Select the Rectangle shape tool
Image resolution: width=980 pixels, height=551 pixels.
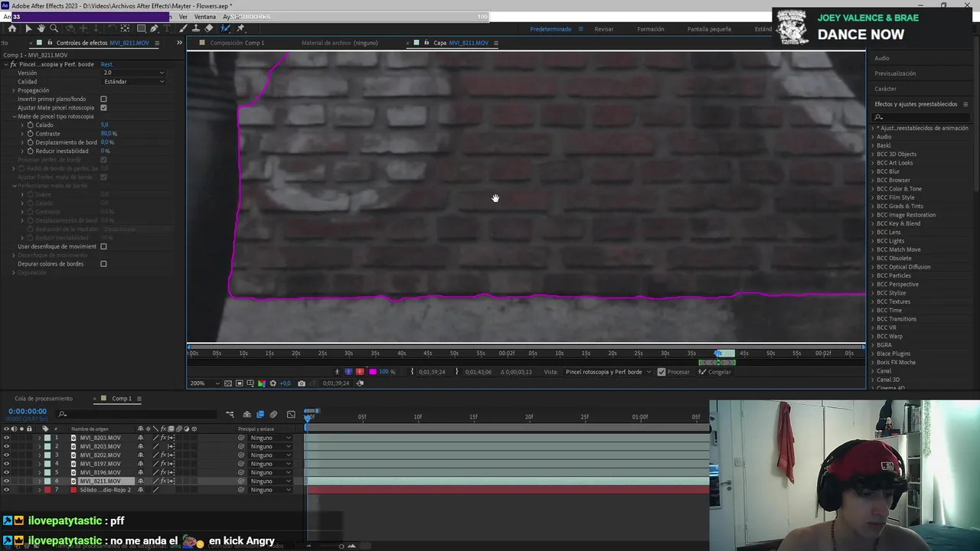(142, 28)
